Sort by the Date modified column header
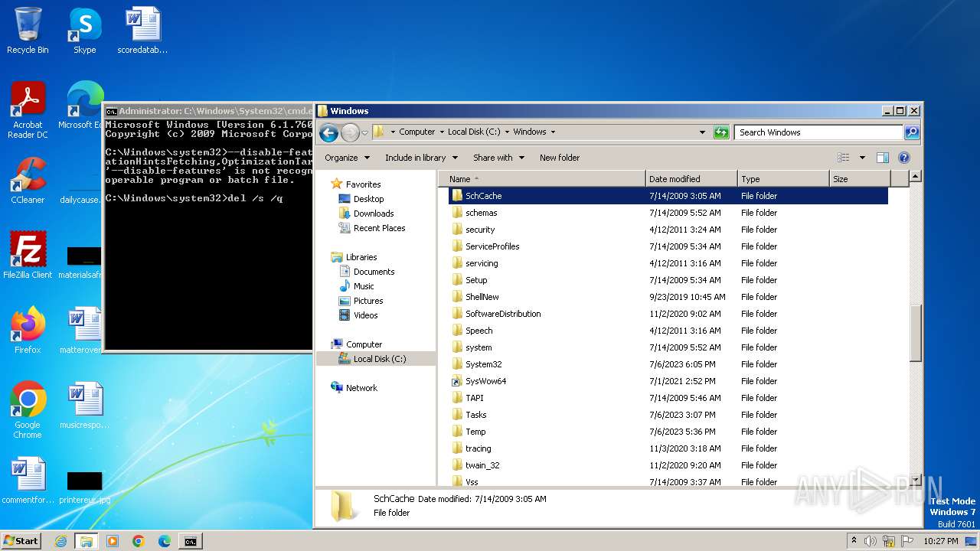The width and height of the screenshot is (980, 551). pyautogui.click(x=691, y=179)
